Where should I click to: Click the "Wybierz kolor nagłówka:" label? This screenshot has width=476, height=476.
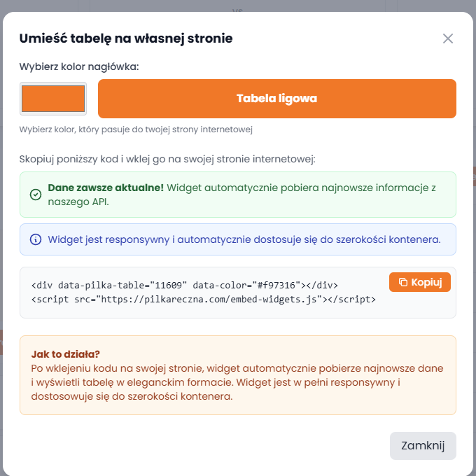coord(79,67)
